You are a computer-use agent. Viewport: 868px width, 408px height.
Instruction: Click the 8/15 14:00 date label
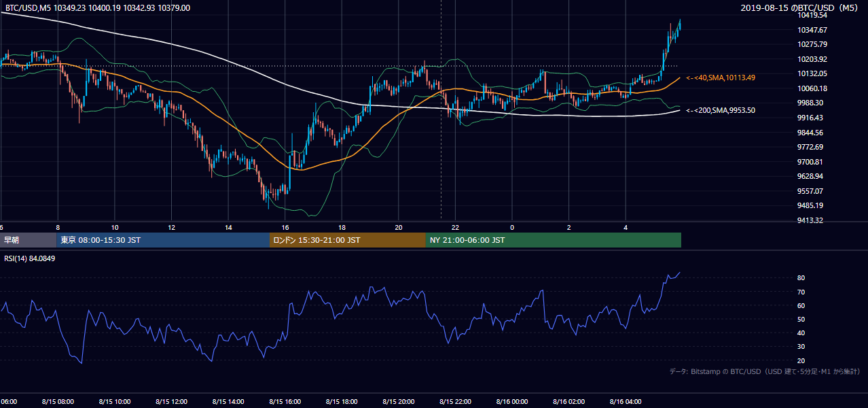[228, 401]
